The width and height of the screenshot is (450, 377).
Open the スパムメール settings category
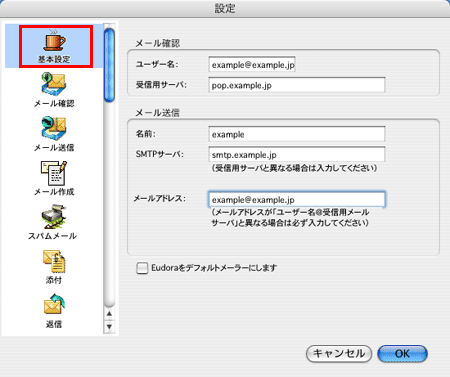pos(52,222)
